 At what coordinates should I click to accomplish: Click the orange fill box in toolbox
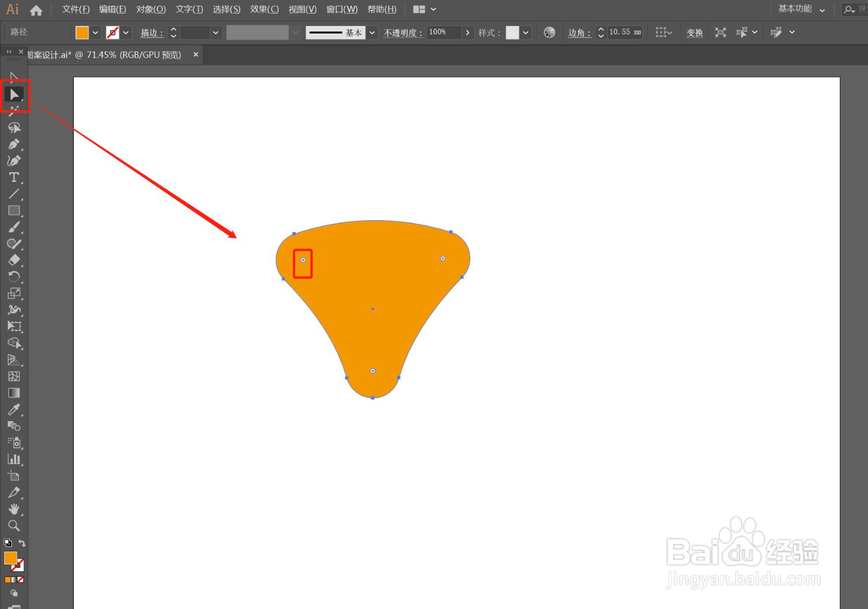[10, 557]
